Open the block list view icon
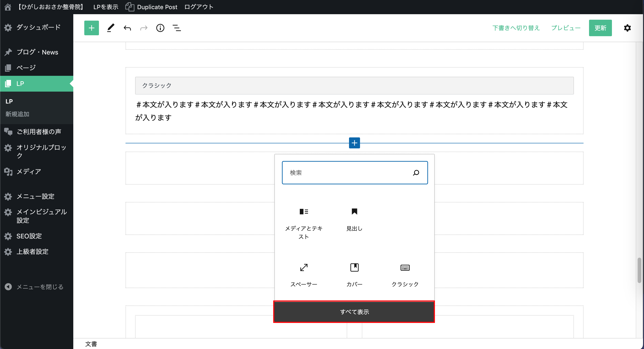Screen dimensions: 644x349 [177, 28]
